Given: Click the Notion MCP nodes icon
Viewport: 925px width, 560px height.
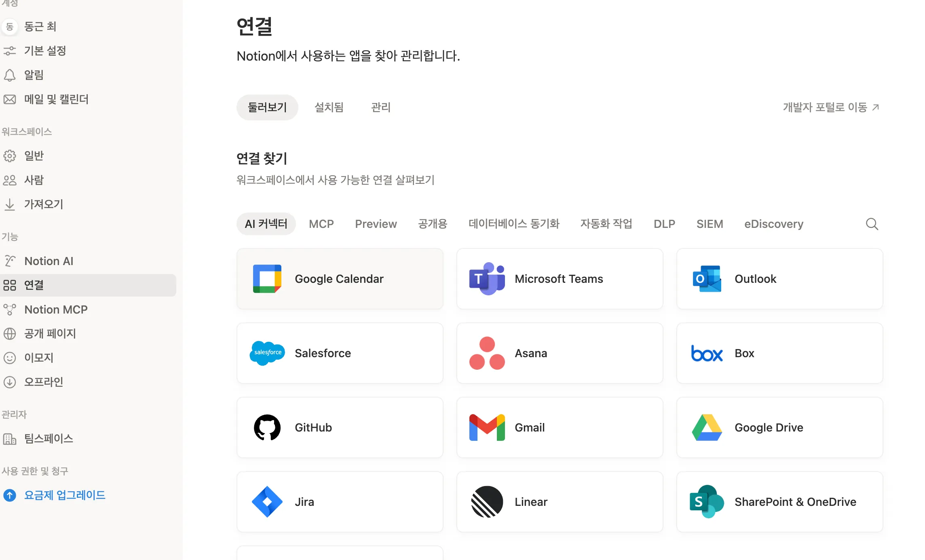Looking at the screenshot, I should 10,309.
